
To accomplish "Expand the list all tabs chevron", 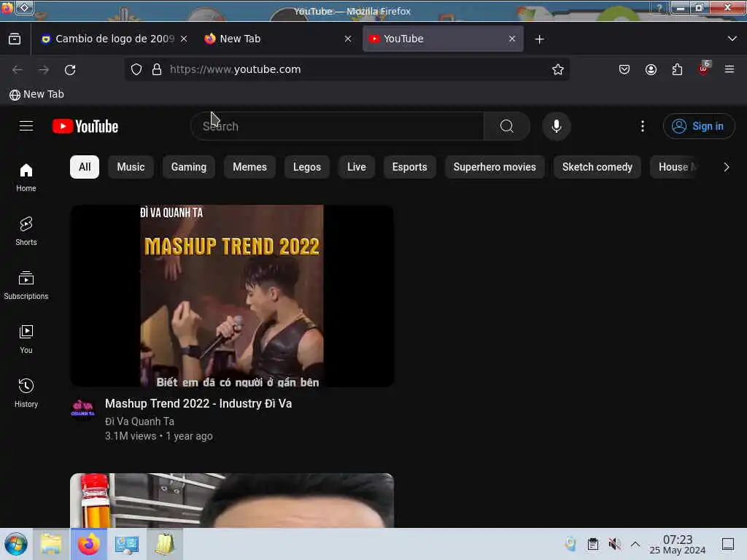I will pyautogui.click(x=732, y=39).
